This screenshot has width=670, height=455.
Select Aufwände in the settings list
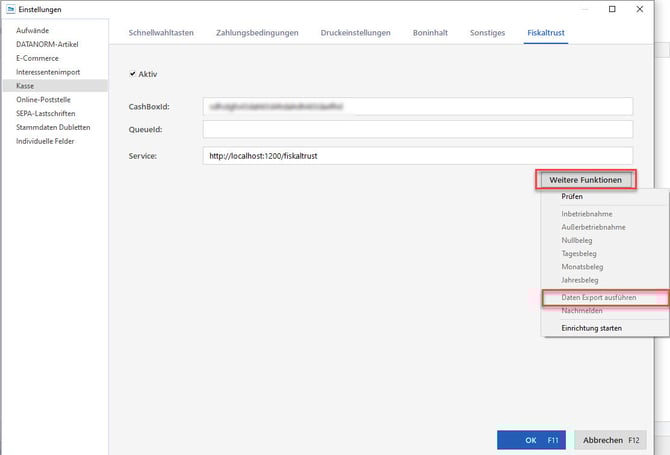(33, 31)
